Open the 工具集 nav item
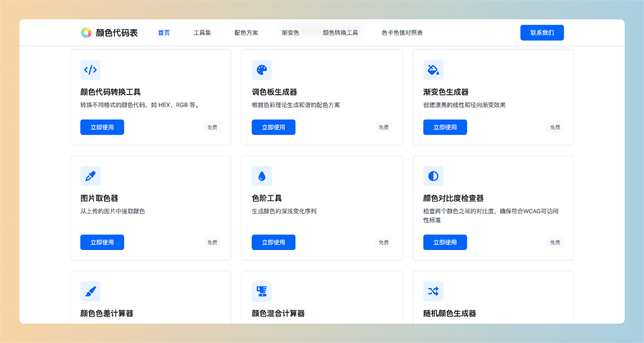The image size is (644, 343). [x=202, y=33]
